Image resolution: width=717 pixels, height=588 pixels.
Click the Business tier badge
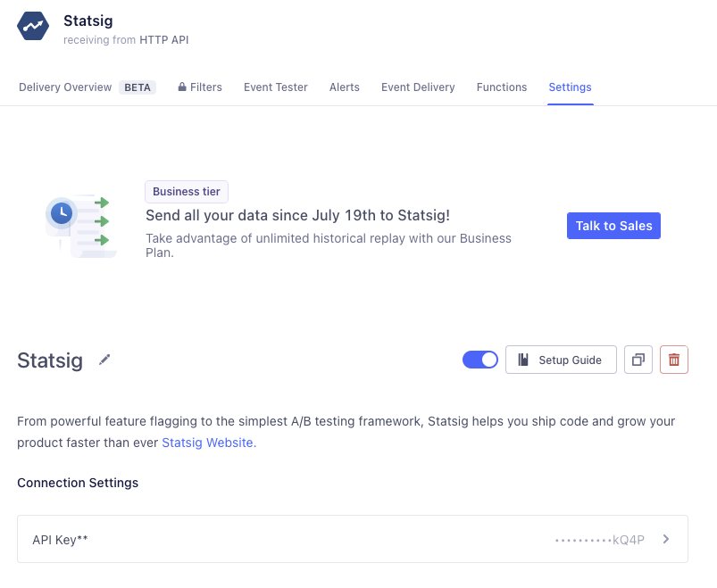[187, 192]
